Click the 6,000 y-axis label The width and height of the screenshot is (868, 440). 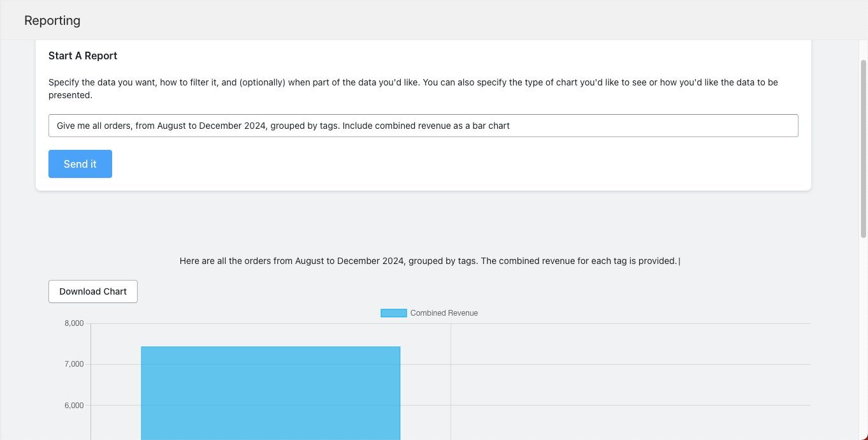74,406
